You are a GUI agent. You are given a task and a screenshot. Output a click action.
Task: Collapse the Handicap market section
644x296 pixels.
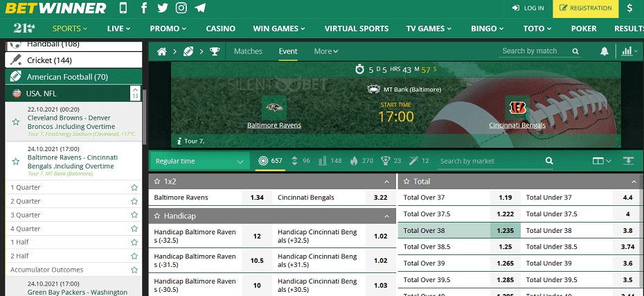click(386, 216)
